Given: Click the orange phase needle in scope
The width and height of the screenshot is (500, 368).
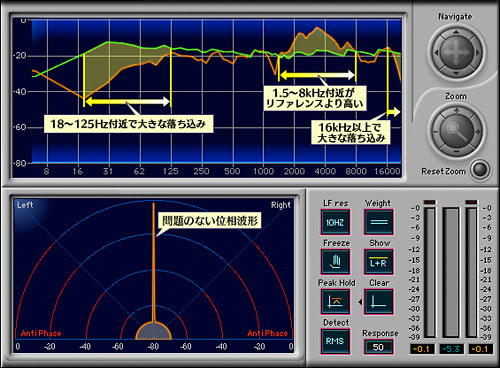Looking at the screenshot, I should (x=154, y=262).
